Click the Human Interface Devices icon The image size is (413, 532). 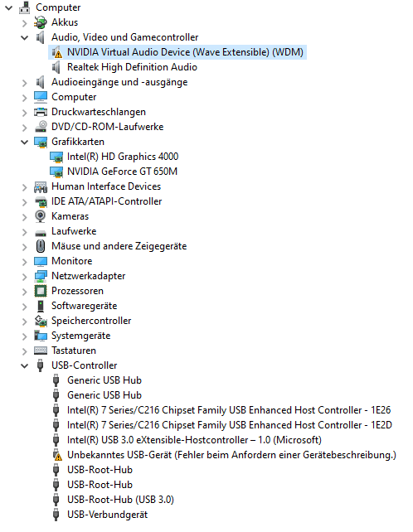(x=41, y=187)
